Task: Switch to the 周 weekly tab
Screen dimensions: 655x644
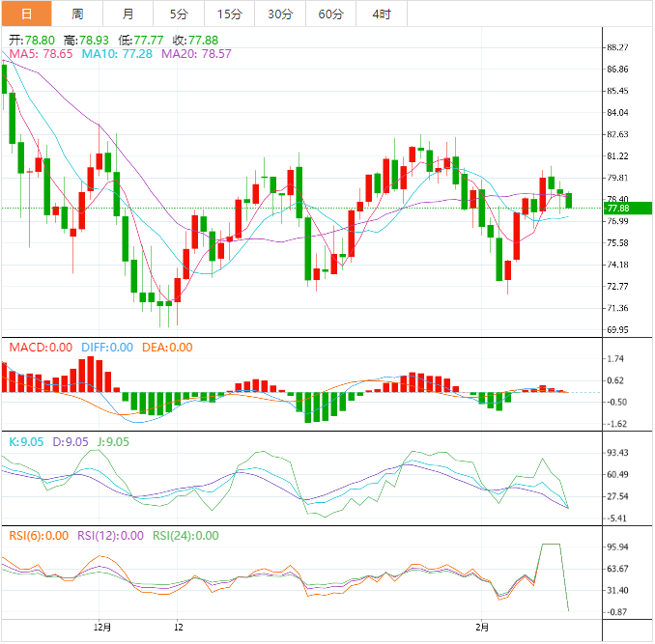Action: [77, 14]
